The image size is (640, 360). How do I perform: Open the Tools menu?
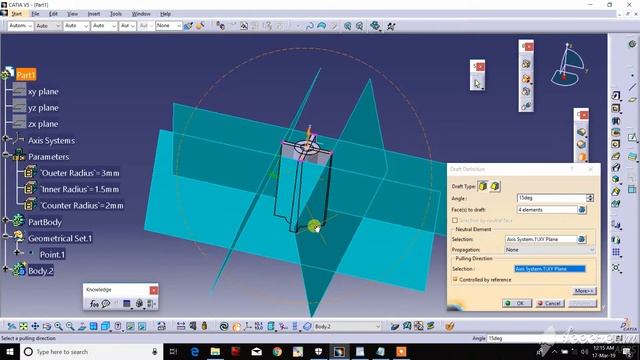pos(116,14)
